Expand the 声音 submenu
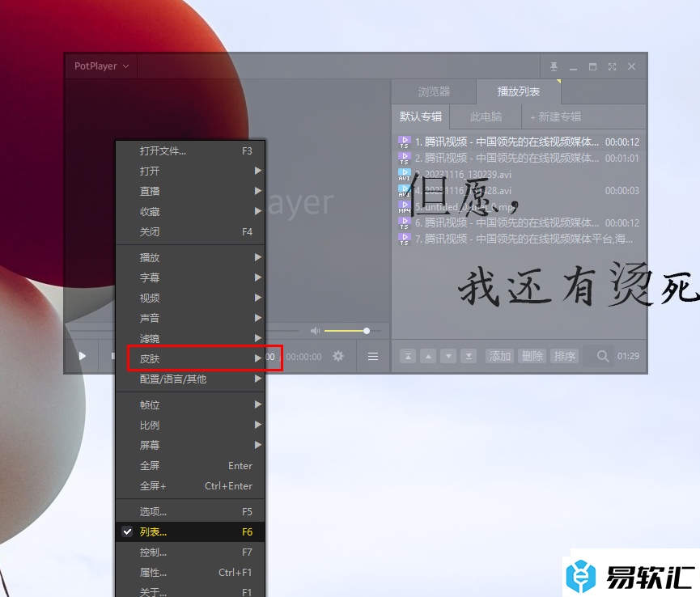The height and width of the screenshot is (597, 700). (x=191, y=318)
